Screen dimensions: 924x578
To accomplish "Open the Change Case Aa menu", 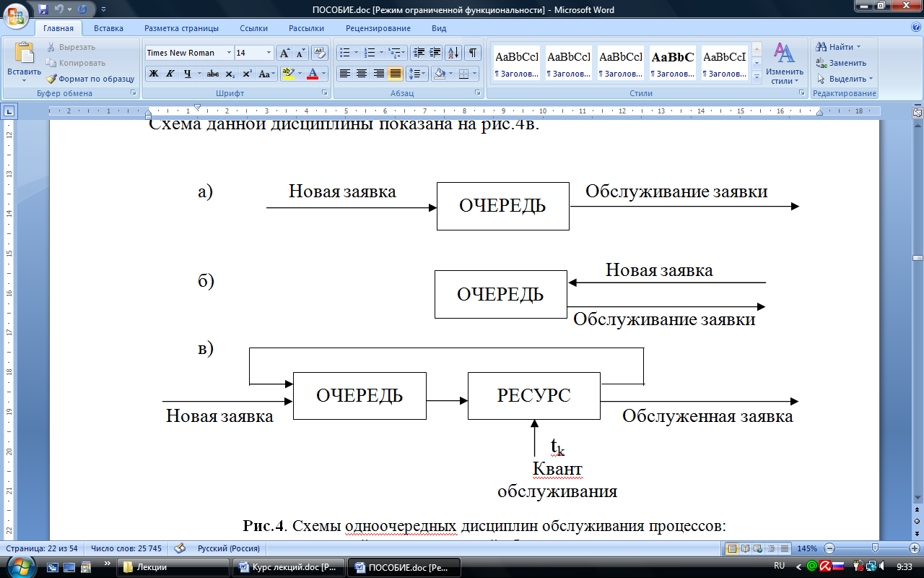I will click(266, 74).
